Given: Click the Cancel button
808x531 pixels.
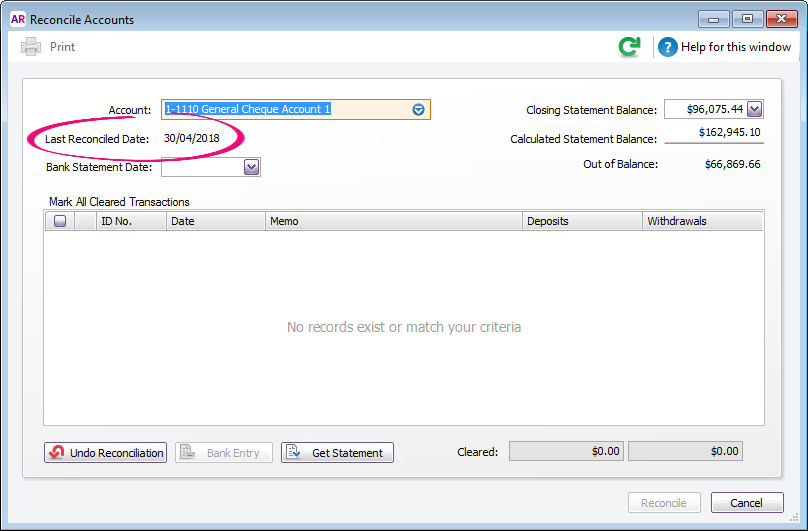Looking at the screenshot, I should 747,503.
